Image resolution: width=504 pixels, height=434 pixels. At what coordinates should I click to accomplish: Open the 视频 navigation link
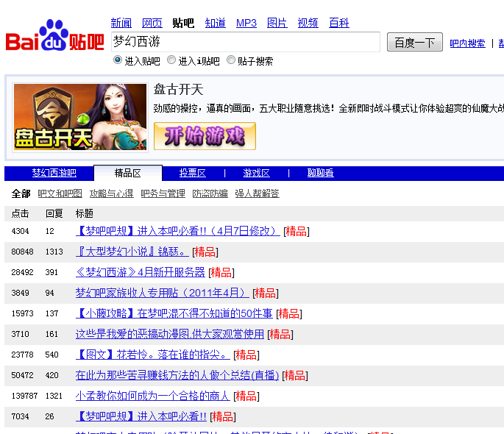point(308,23)
